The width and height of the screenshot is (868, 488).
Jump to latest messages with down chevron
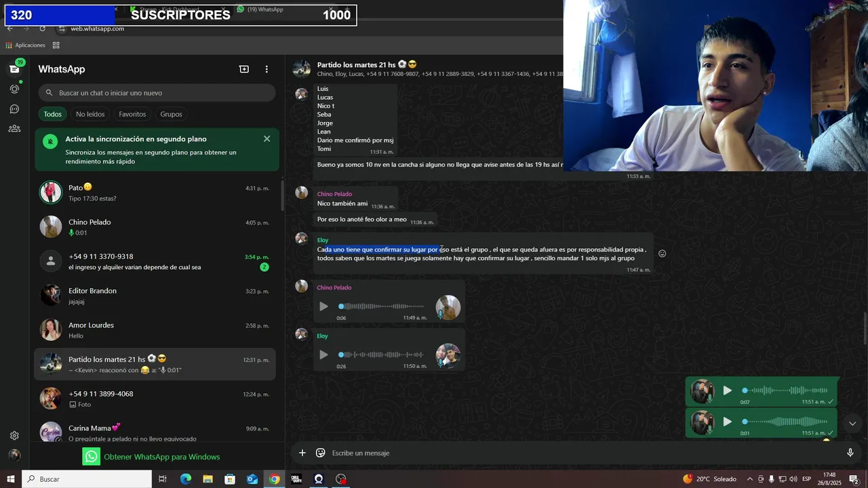pos(852,424)
